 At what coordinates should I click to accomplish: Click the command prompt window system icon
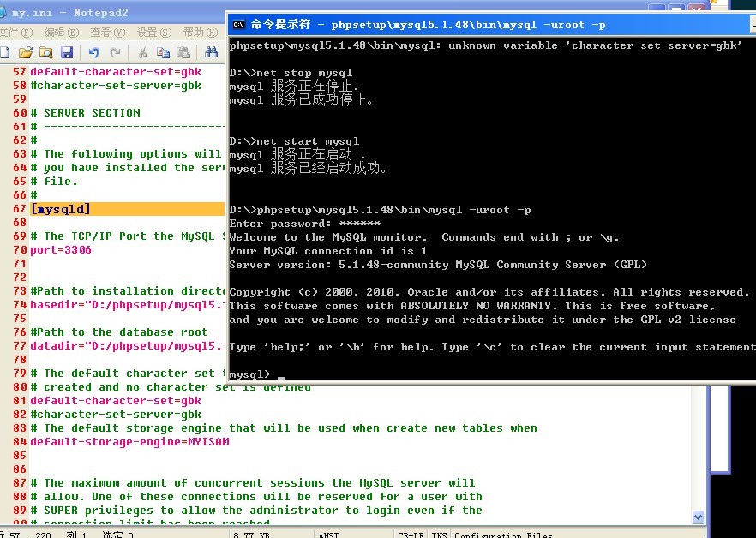[238, 24]
